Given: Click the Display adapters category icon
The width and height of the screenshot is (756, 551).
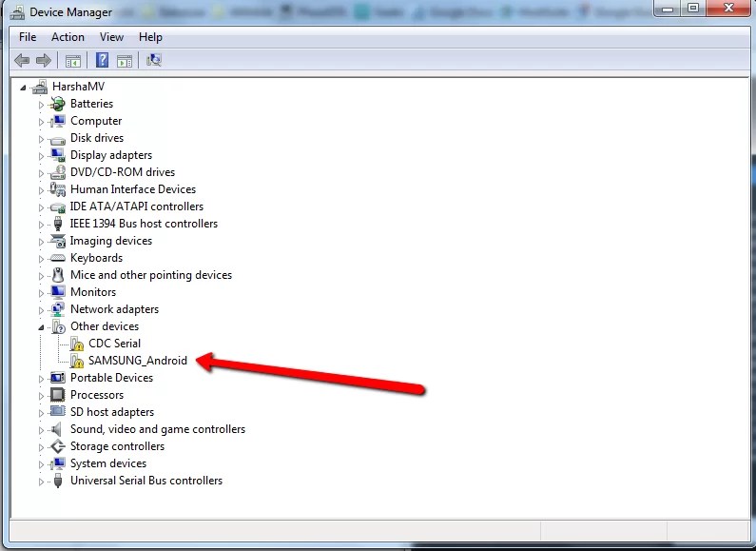Looking at the screenshot, I should 58,155.
